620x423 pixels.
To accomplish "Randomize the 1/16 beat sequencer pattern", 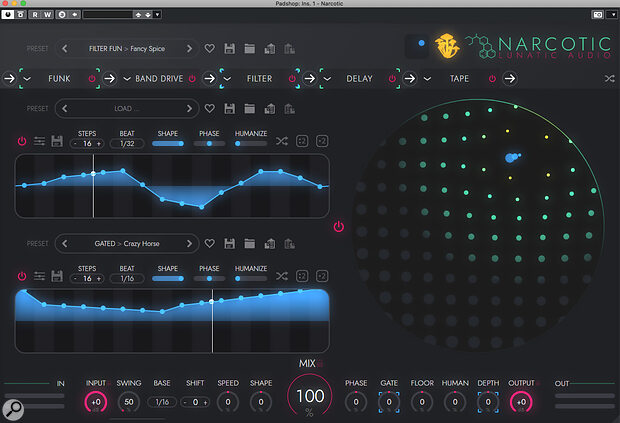I will (x=282, y=276).
